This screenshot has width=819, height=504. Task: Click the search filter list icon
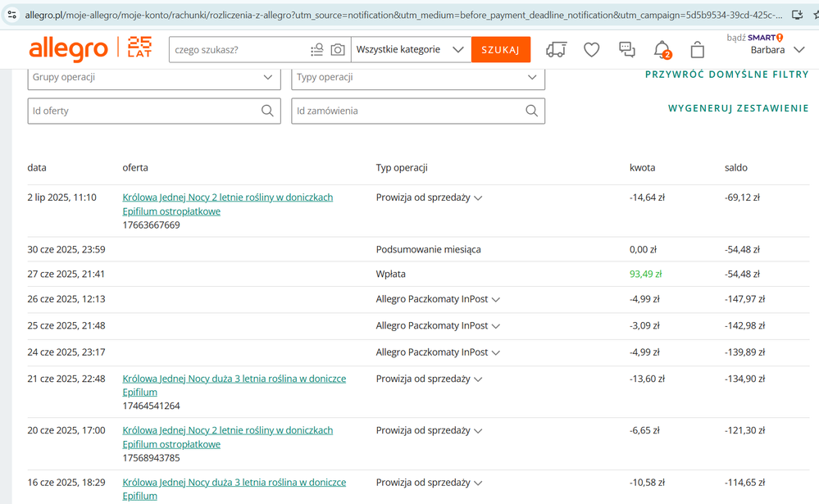(317, 50)
